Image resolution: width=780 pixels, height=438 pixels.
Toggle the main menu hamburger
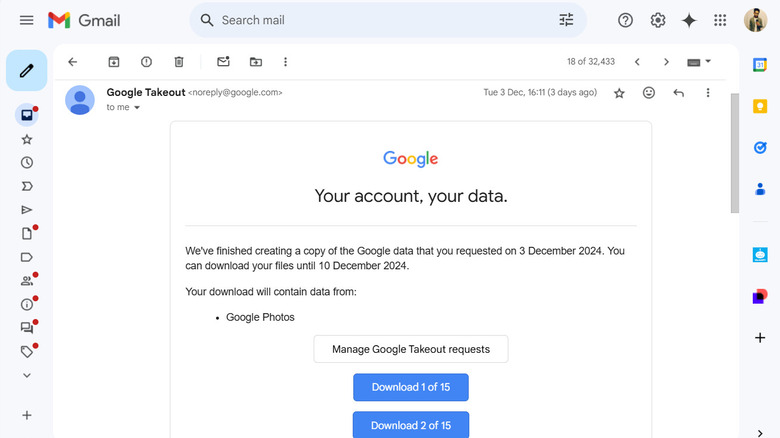pos(27,20)
